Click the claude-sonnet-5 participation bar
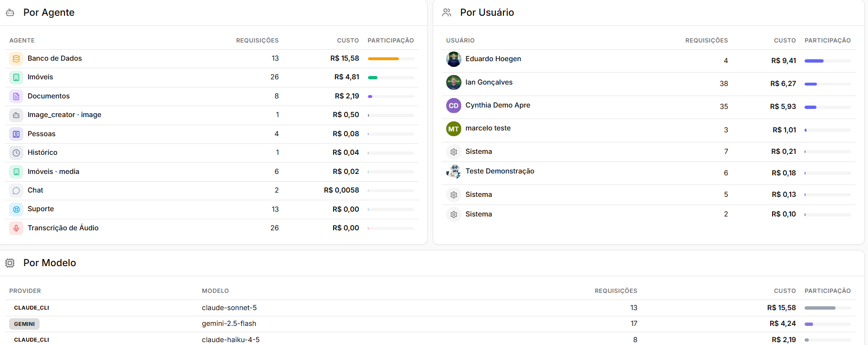The height and width of the screenshot is (345, 868). (827, 308)
